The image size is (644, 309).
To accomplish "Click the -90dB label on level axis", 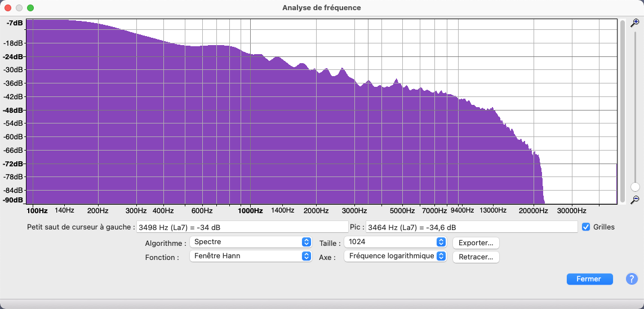I will pos(13,200).
